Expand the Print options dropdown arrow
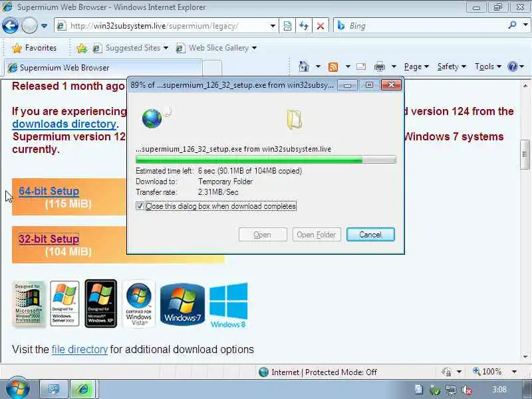This screenshot has height=399, width=532. click(394, 66)
